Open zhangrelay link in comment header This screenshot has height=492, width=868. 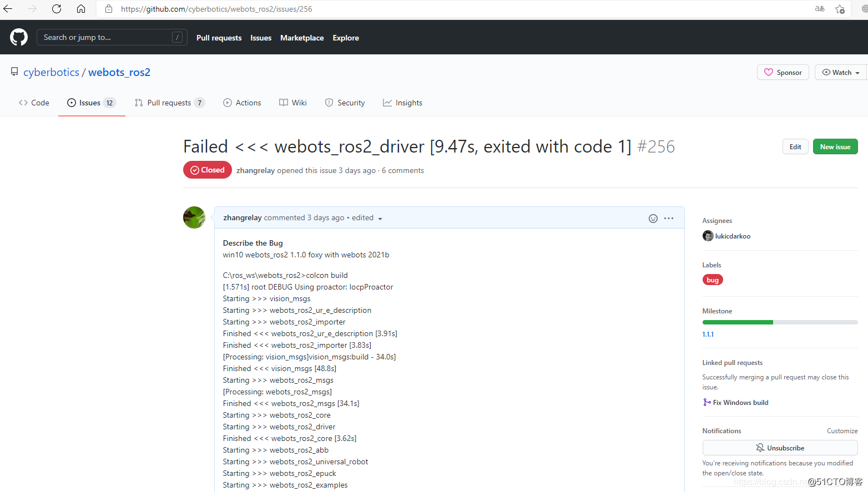[x=243, y=217]
